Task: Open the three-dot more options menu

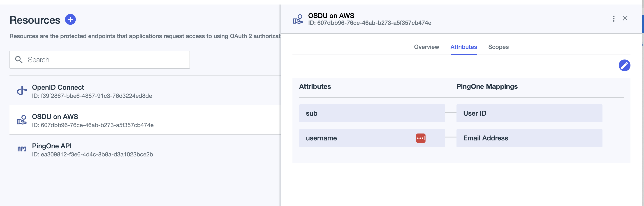Action: 614,18
